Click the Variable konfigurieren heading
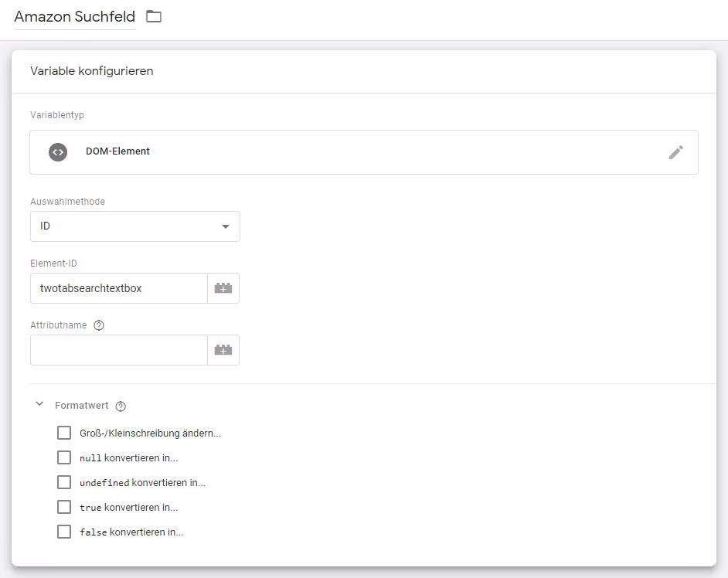This screenshot has height=578, width=728. coord(91,71)
